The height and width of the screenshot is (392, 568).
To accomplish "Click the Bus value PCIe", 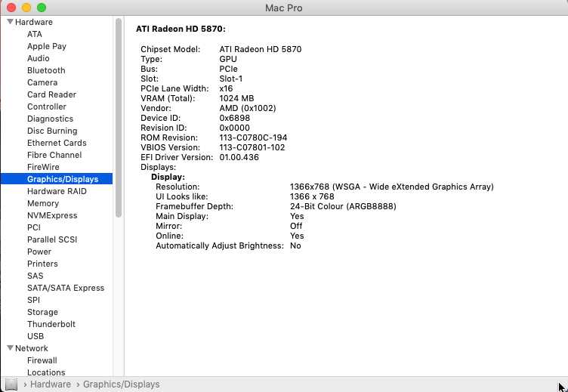I will point(229,69).
